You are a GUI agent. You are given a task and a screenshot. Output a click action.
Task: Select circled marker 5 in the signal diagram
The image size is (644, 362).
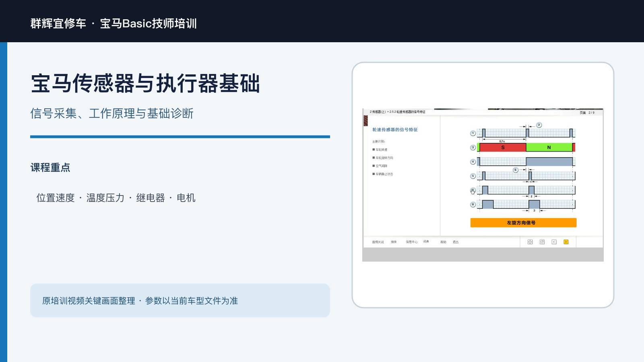[473, 176]
